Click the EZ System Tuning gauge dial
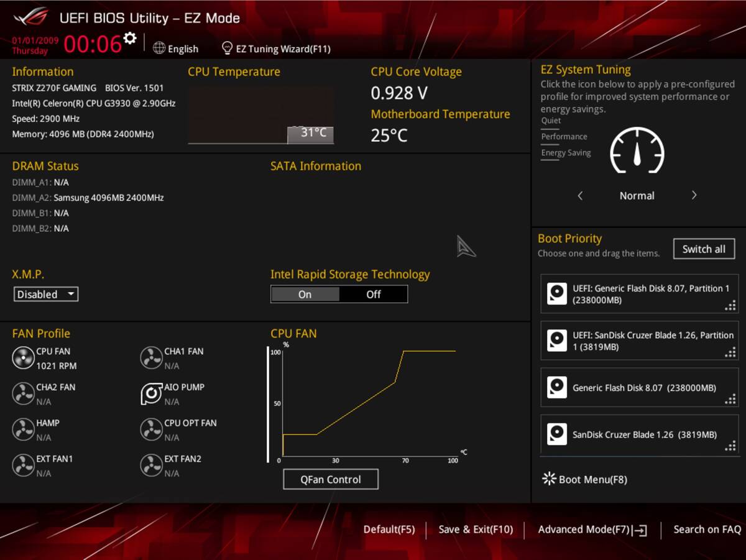 click(x=637, y=150)
